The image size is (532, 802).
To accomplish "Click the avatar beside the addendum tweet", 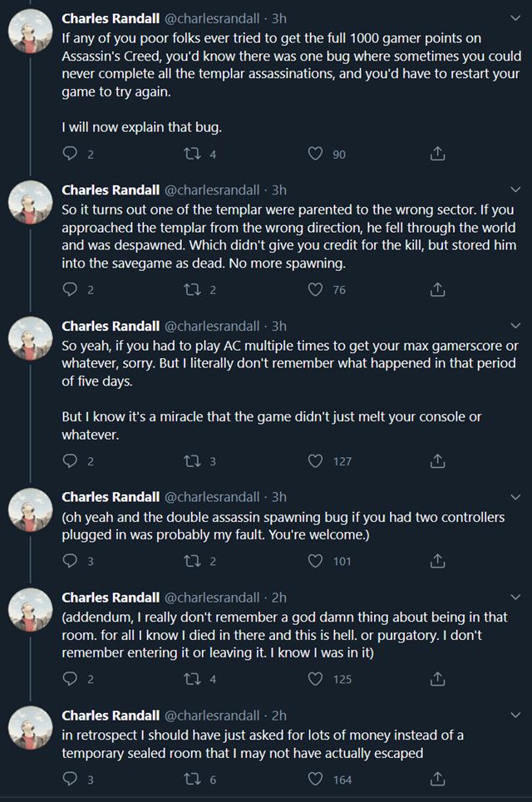I will pos(30,617).
